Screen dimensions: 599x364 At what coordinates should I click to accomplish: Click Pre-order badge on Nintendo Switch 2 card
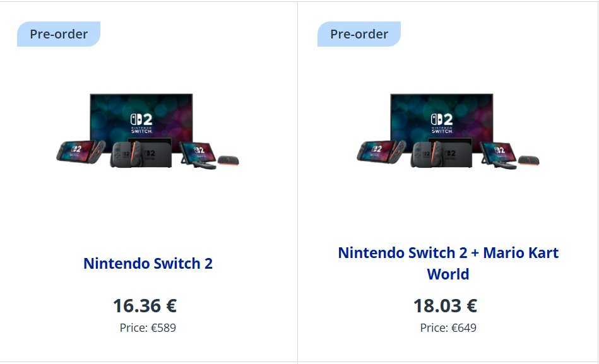tap(58, 34)
